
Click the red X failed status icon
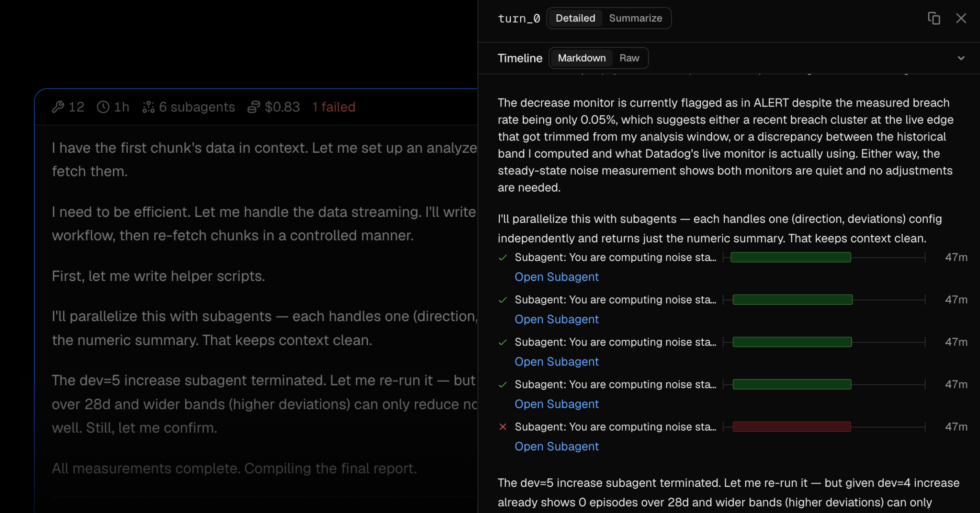coord(503,427)
